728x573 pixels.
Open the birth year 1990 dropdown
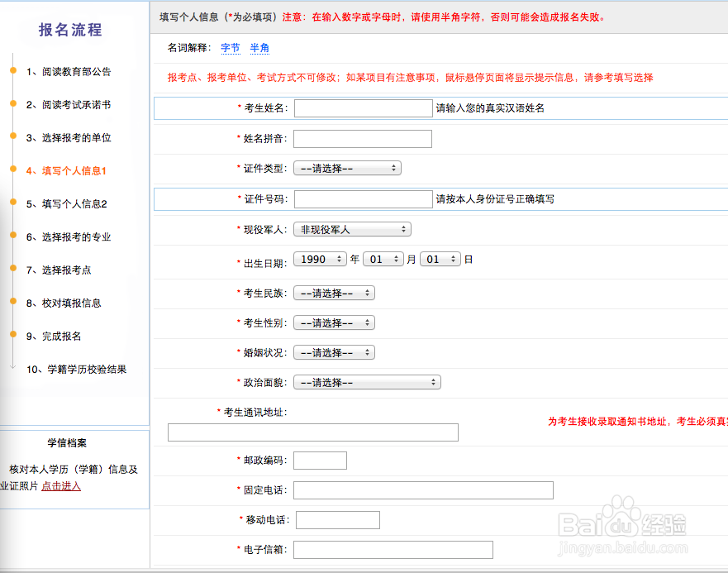click(x=321, y=259)
